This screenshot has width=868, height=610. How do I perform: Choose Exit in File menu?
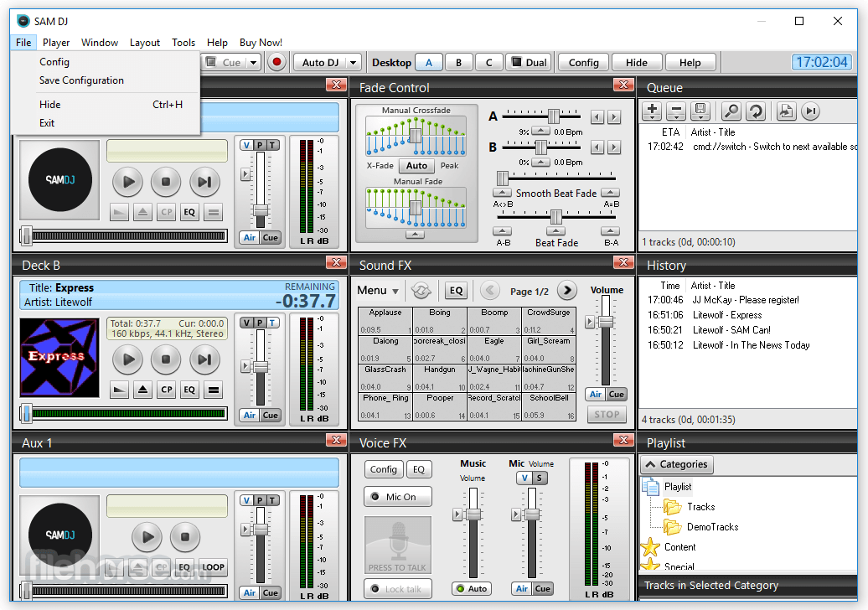coord(47,123)
